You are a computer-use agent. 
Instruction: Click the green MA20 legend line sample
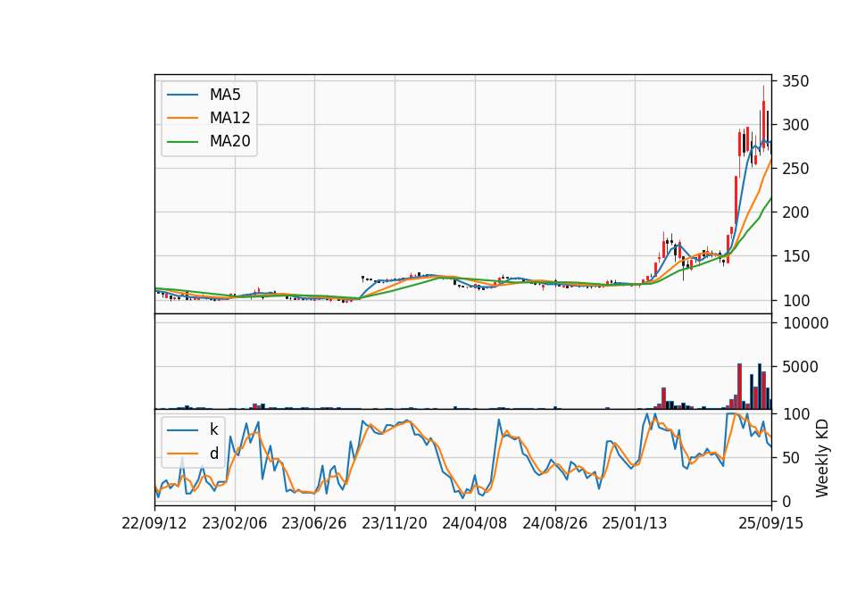[x=182, y=141]
